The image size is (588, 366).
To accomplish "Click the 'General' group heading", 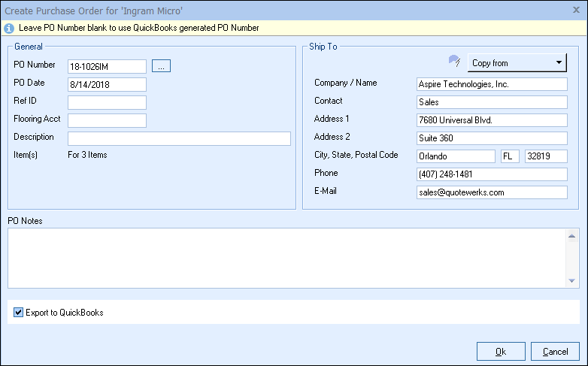I will (28, 47).
